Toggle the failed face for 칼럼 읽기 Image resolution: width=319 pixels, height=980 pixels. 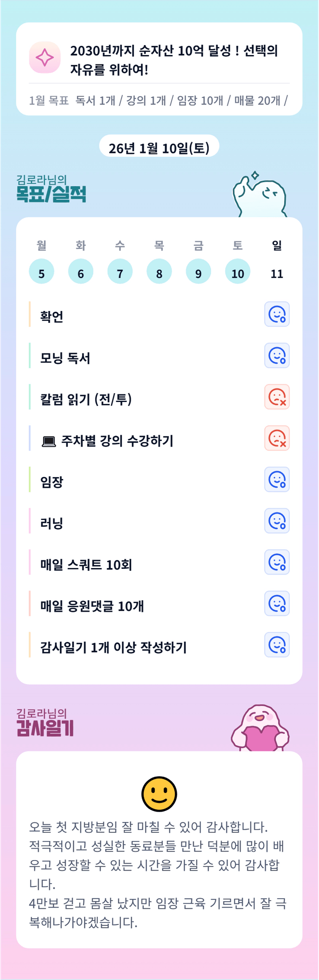tap(277, 397)
